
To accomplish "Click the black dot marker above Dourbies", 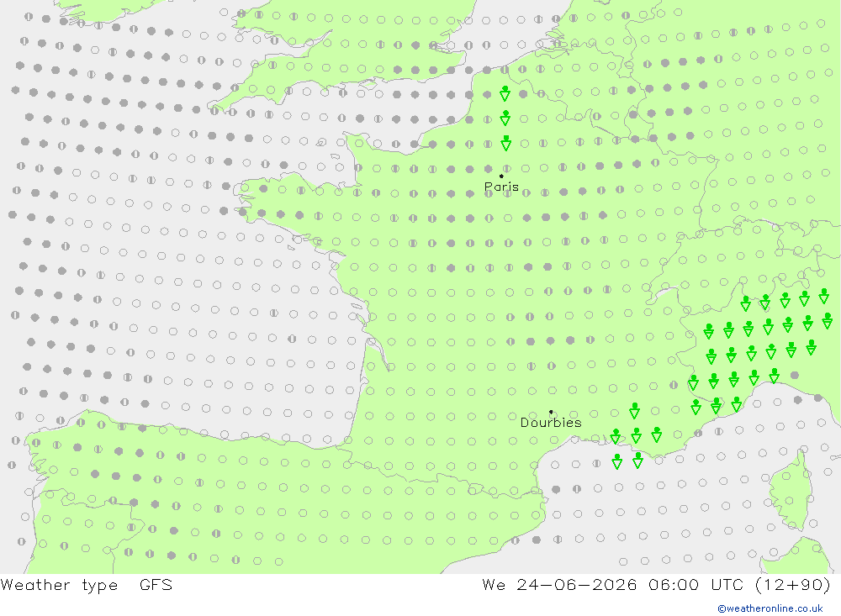I will pyautogui.click(x=551, y=412).
